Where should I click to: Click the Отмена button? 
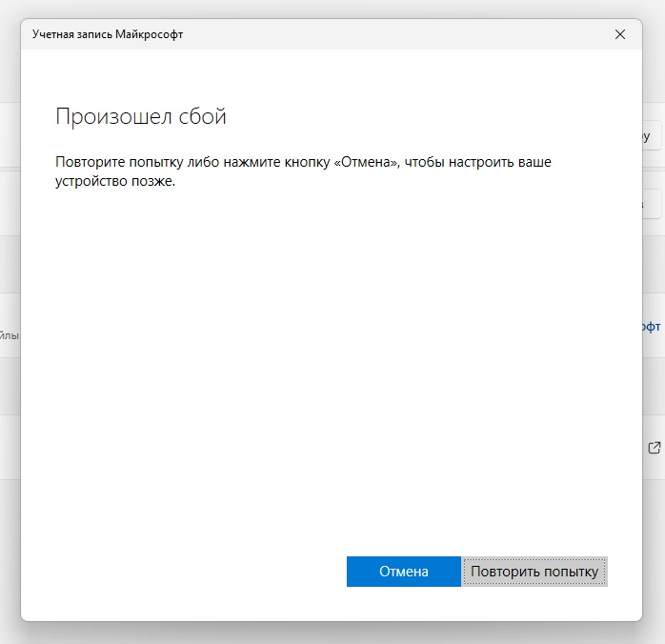click(x=403, y=571)
